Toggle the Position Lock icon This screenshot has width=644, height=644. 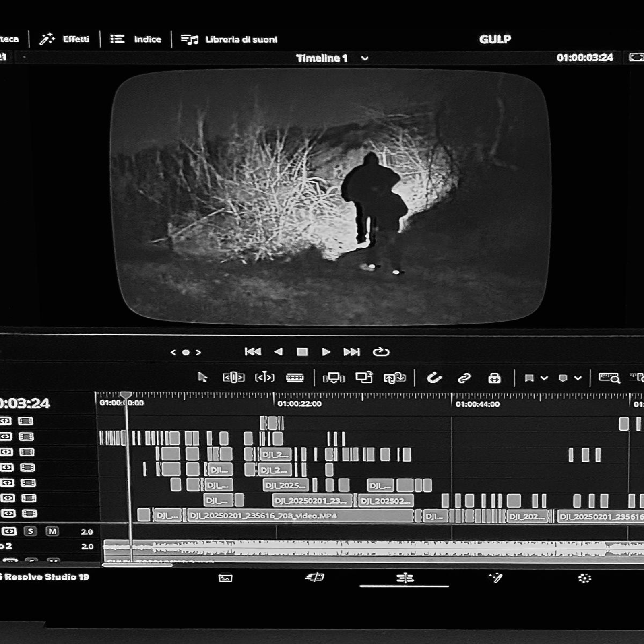click(x=494, y=378)
